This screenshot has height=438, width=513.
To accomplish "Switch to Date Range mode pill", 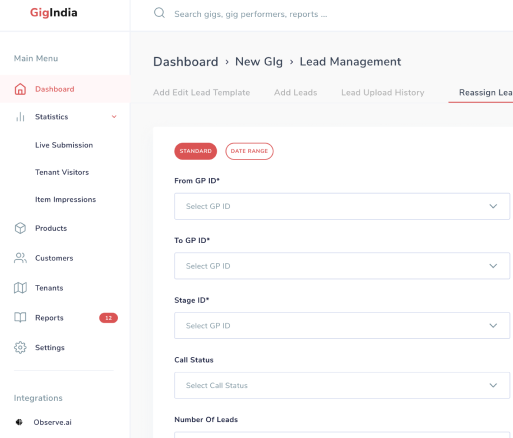I will click(249, 151).
